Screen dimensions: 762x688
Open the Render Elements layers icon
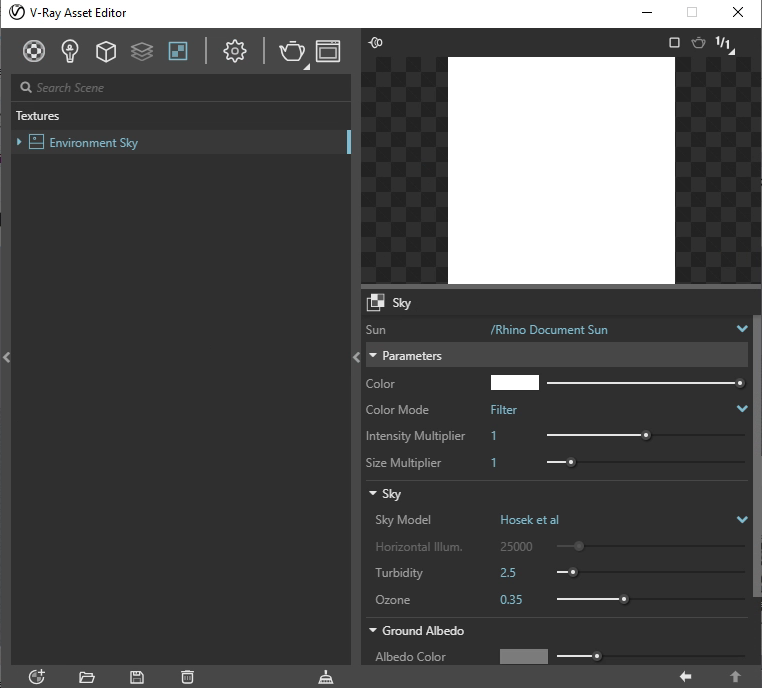point(142,51)
